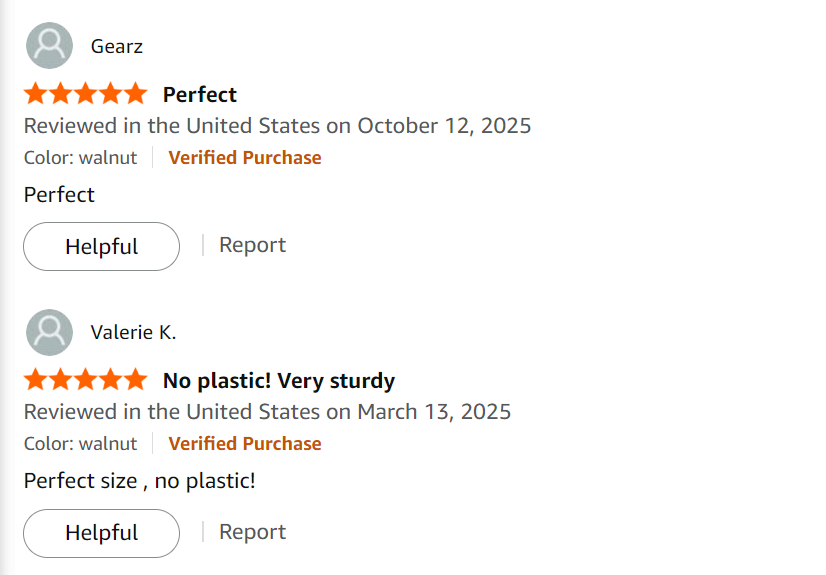
Task: Click Valerie K.'s profile avatar icon
Action: coord(48,332)
